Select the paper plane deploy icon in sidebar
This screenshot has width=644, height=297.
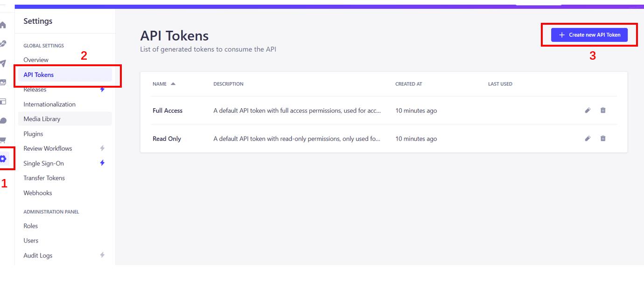[4, 64]
